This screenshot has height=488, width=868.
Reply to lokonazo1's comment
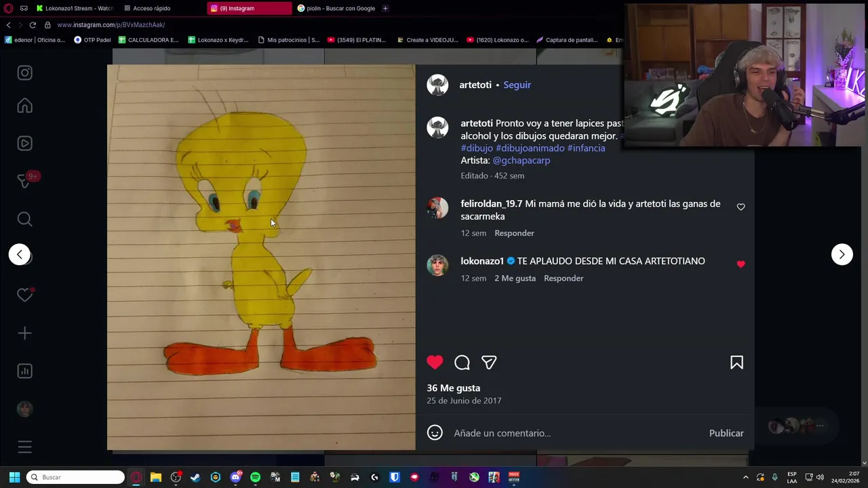click(564, 279)
